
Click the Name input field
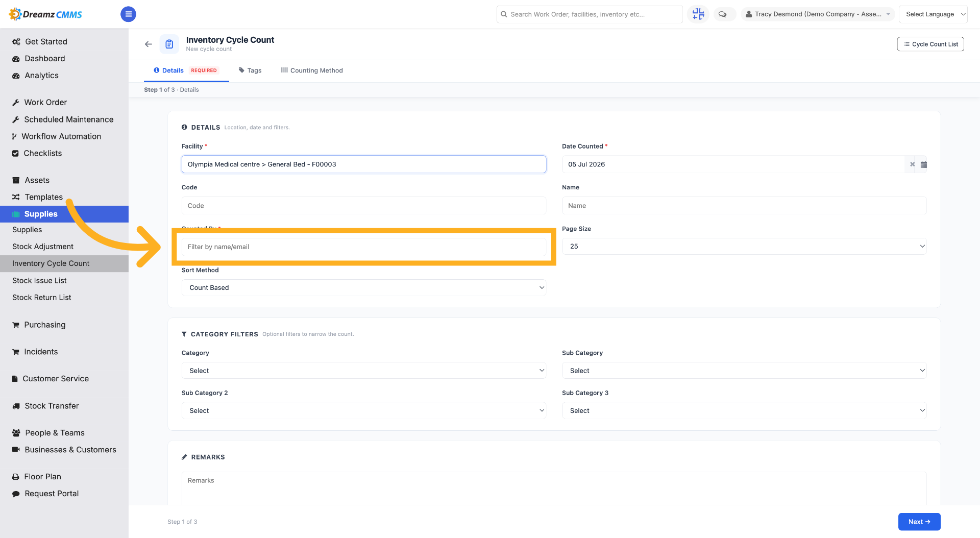pyautogui.click(x=744, y=206)
